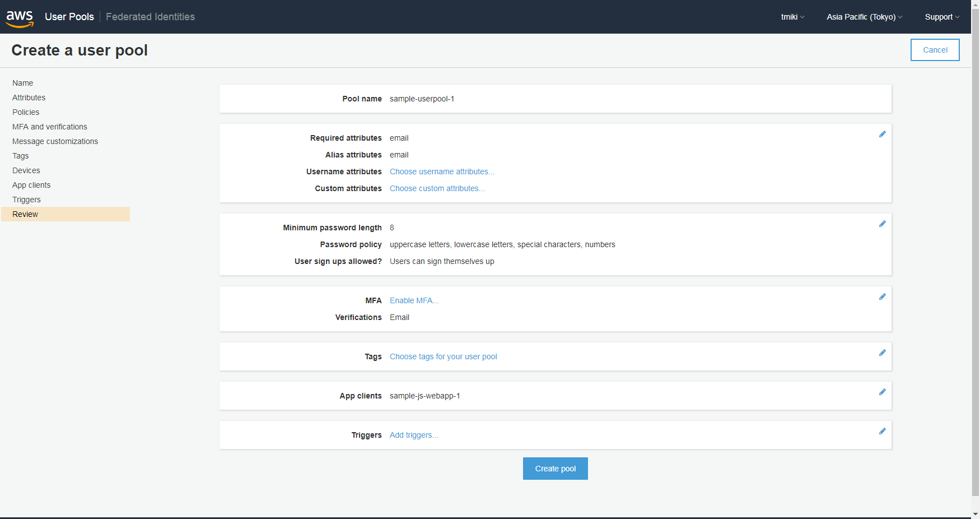Select User Pools in the top navigation
Viewport: 980px width, 519px height.
pos(69,16)
